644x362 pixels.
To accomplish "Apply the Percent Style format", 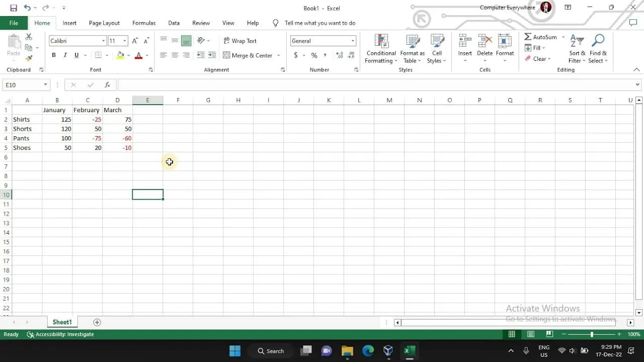I will (x=313, y=55).
